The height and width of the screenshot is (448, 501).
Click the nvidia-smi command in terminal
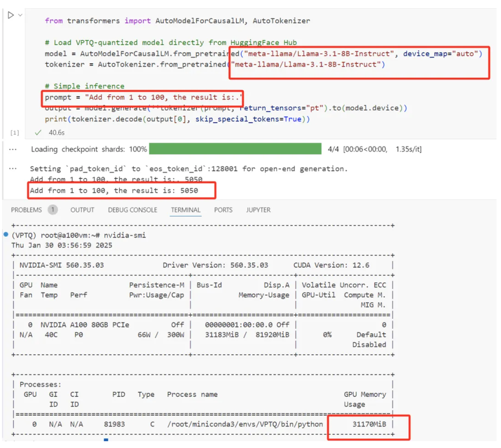tap(124, 236)
